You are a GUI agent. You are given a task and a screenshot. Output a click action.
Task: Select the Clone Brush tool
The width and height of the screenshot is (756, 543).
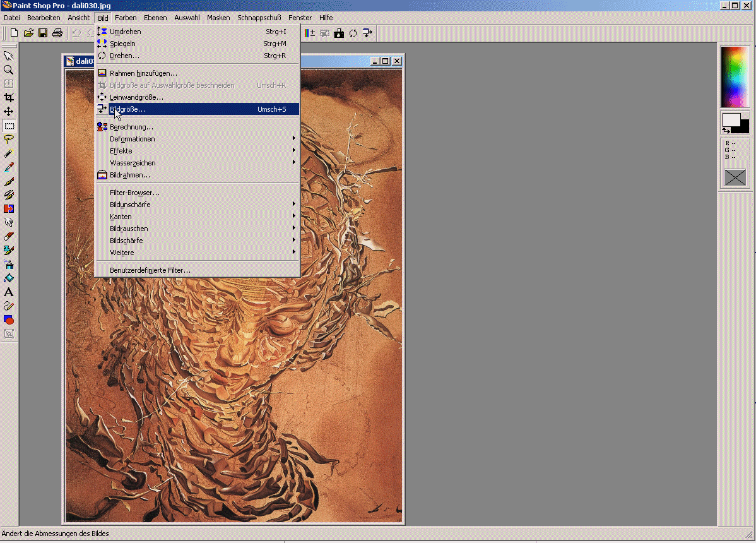coord(9,195)
